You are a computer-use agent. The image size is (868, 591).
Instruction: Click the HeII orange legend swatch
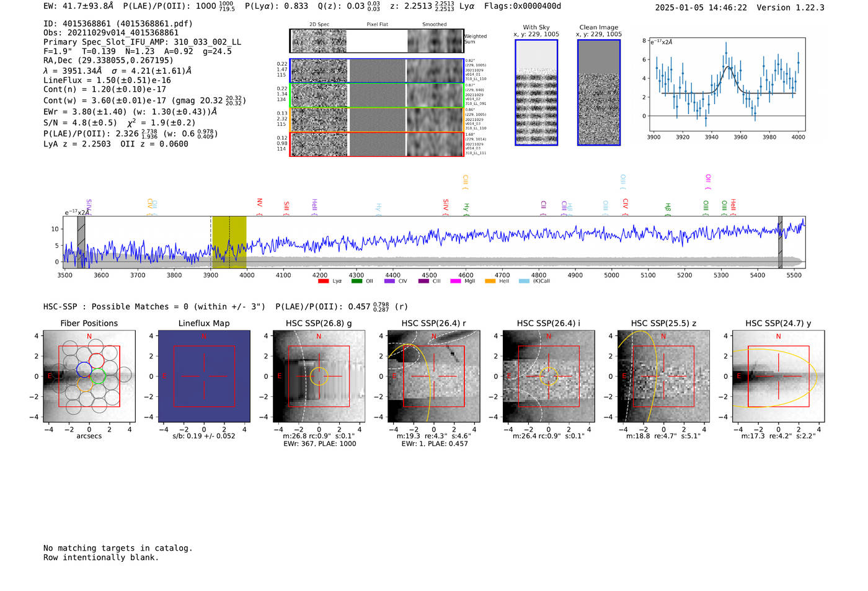(x=490, y=281)
